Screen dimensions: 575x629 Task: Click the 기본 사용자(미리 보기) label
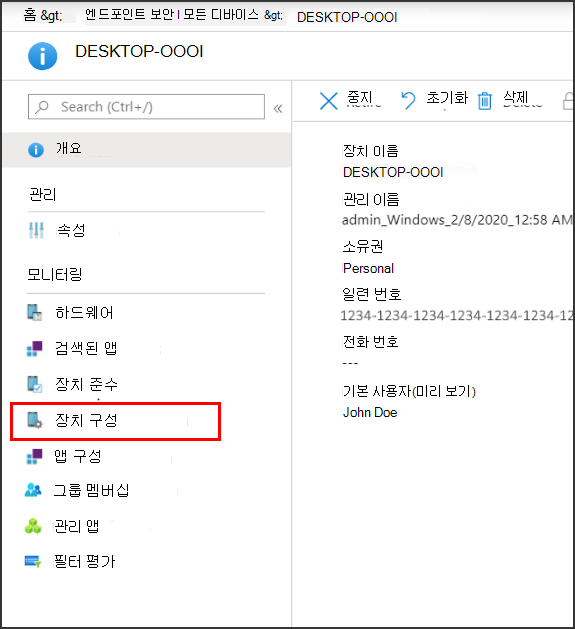[409, 391]
